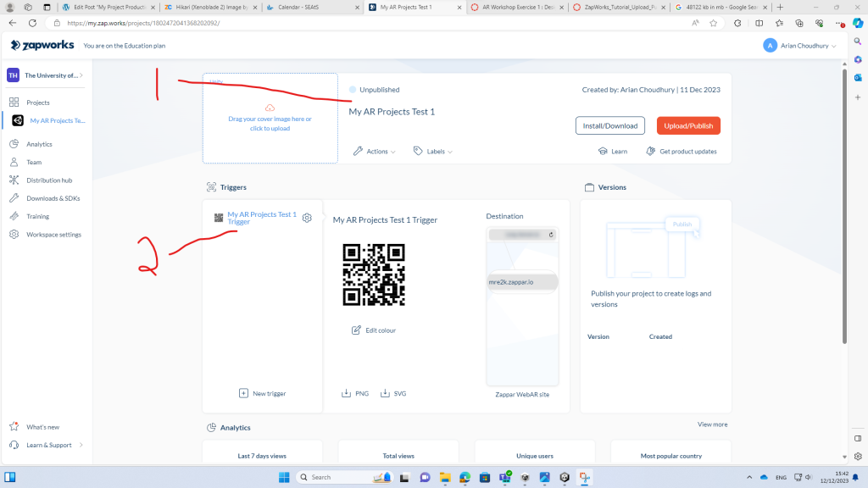868x488 pixels.
Task: Download the QR code as PNG
Action: [355, 393]
